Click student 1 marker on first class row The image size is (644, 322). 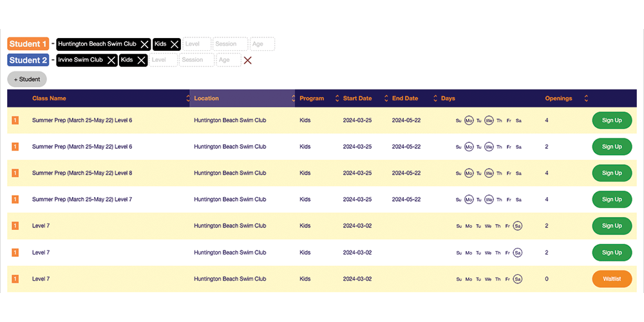(x=15, y=120)
